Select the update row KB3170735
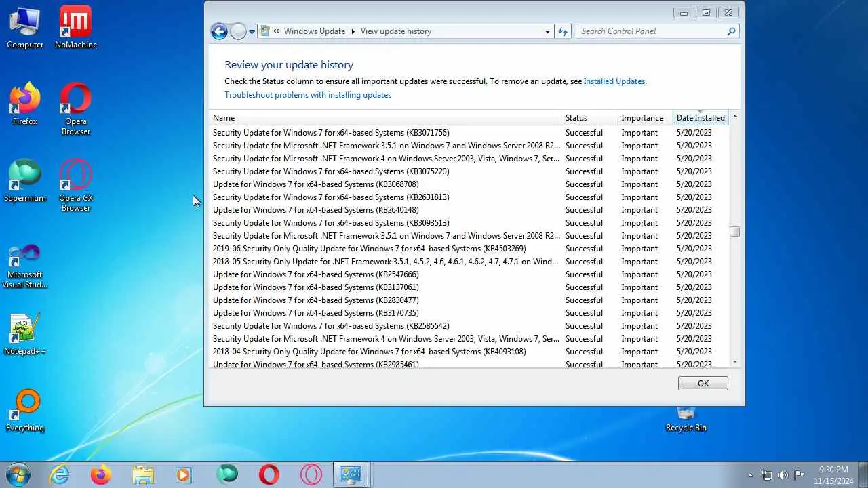The width and height of the screenshot is (868, 488). 469,313
